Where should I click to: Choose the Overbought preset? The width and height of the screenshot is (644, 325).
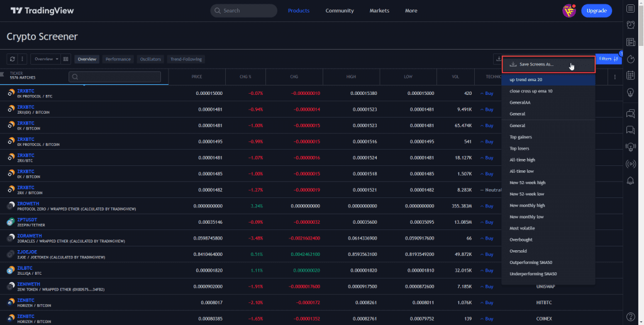pyautogui.click(x=548, y=240)
